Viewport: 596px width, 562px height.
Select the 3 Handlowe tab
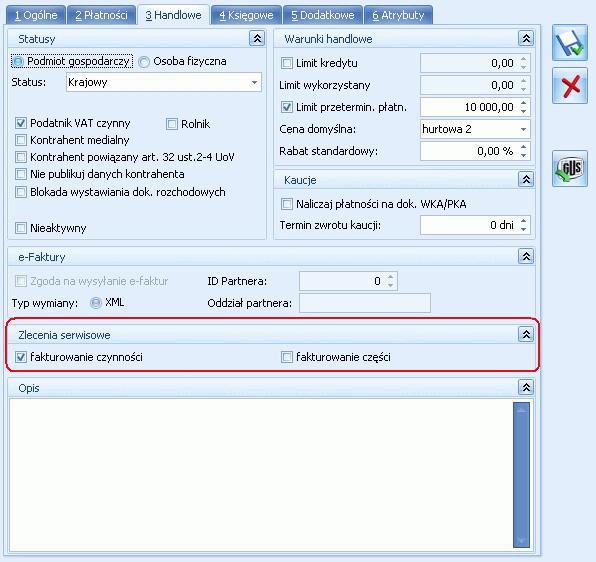(173, 15)
